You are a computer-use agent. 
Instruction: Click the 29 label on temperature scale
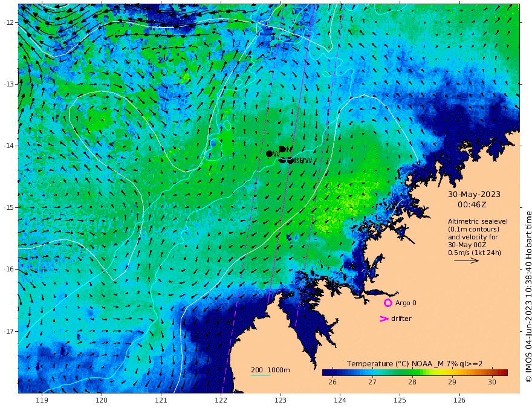click(452, 382)
